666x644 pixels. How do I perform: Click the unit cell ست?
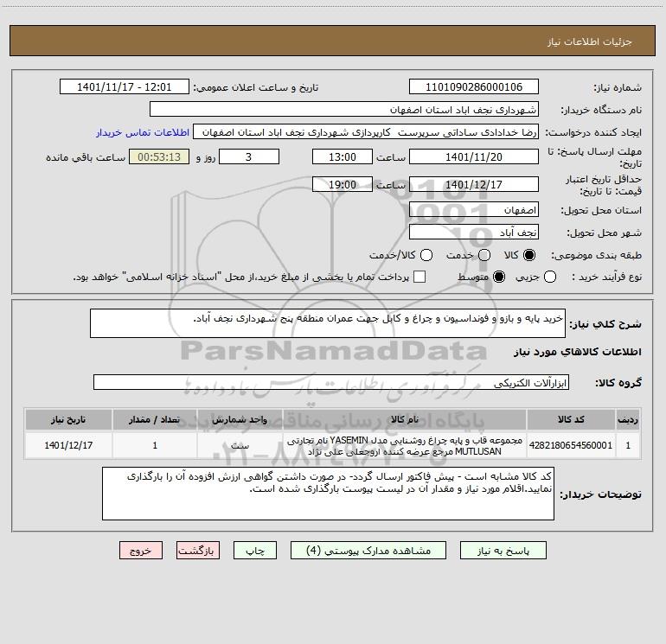point(240,445)
